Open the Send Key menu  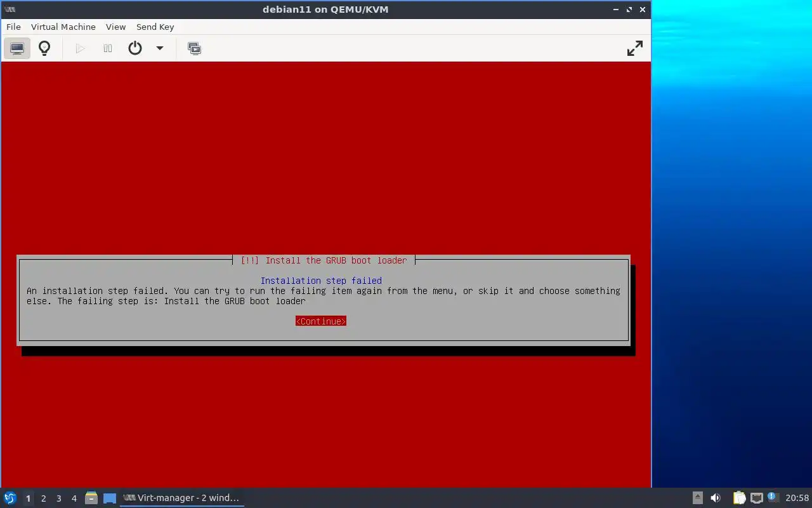[x=155, y=27]
